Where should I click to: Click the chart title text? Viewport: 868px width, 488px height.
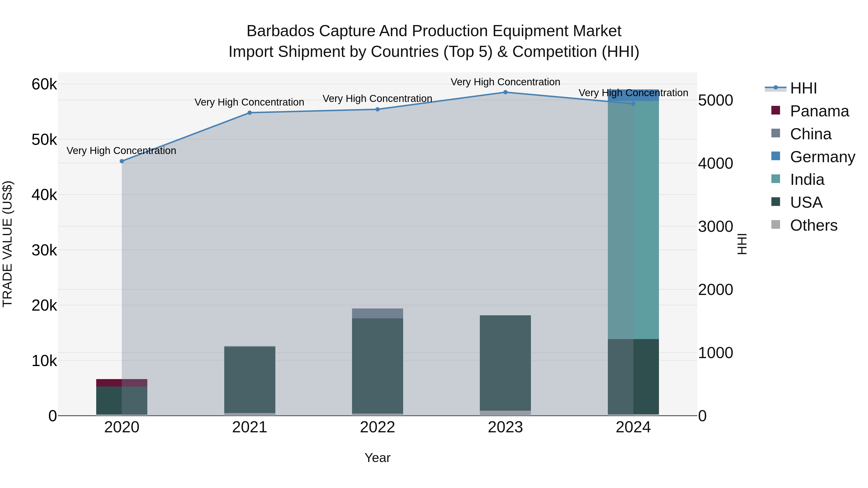[x=434, y=41]
